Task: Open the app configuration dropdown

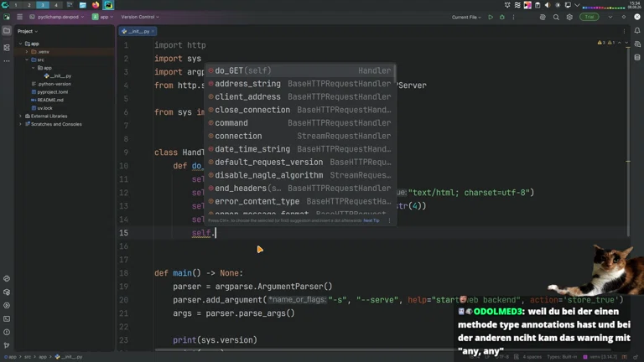Action: pyautogui.click(x=102, y=17)
